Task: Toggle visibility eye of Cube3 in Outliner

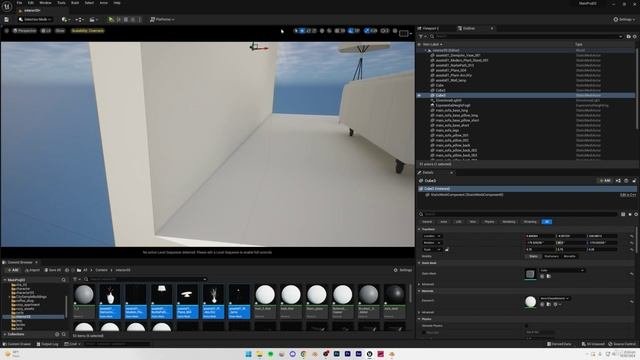Action: [419, 95]
